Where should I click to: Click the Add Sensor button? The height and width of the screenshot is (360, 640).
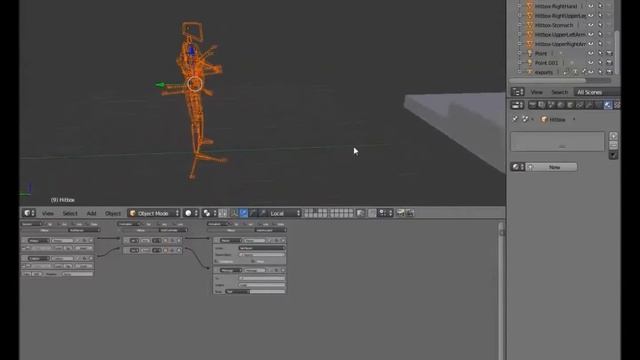(84, 230)
